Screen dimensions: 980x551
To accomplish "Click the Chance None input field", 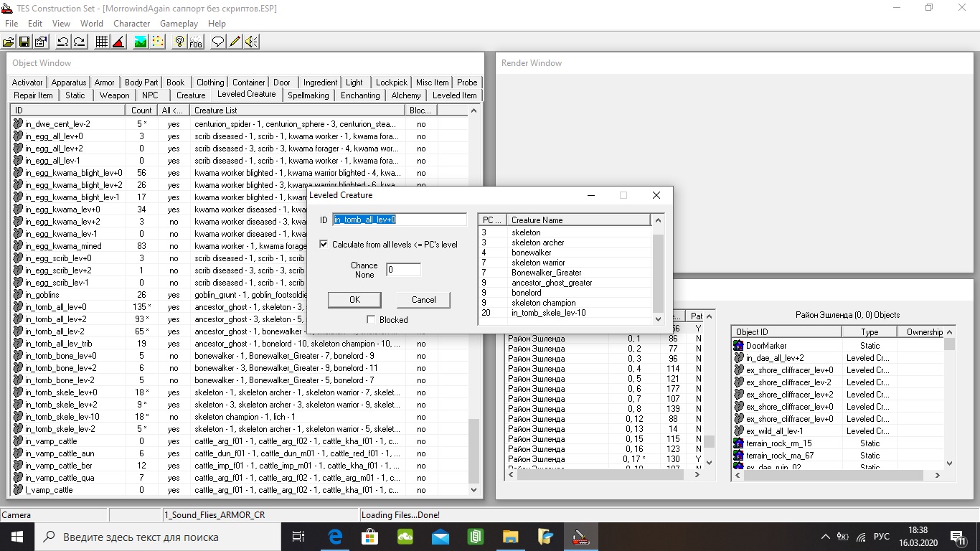I will coord(403,270).
